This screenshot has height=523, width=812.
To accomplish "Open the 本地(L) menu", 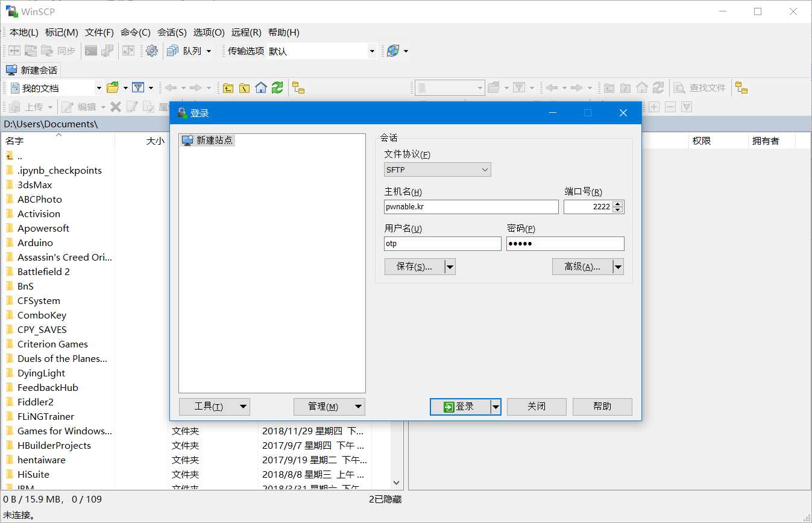I will [24, 33].
